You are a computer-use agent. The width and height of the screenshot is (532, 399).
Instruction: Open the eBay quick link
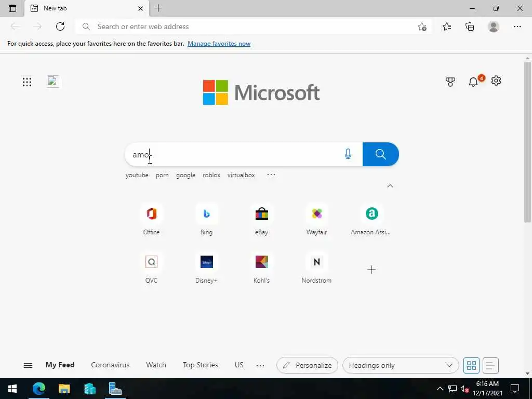pos(262,220)
